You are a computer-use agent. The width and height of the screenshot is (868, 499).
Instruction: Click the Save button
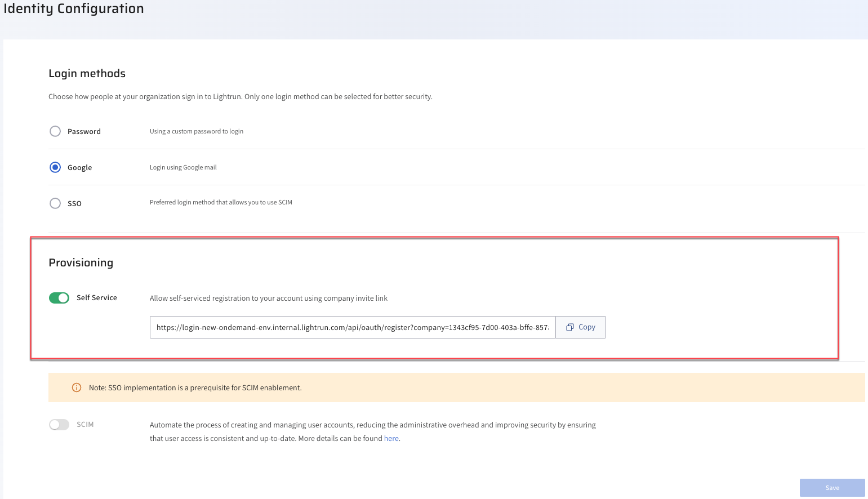(x=832, y=488)
